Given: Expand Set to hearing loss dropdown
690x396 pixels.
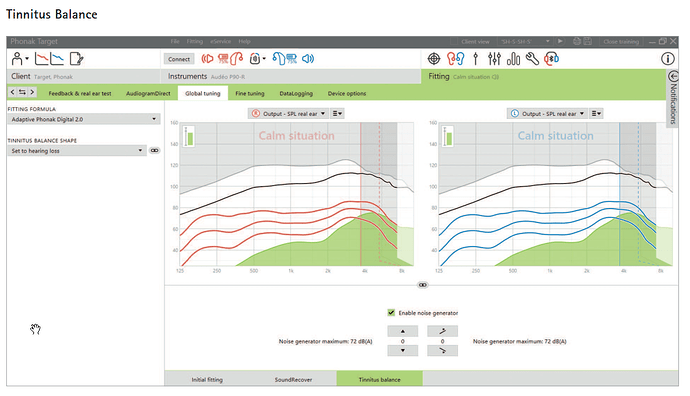Looking at the screenshot, I should (x=77, y=150).
